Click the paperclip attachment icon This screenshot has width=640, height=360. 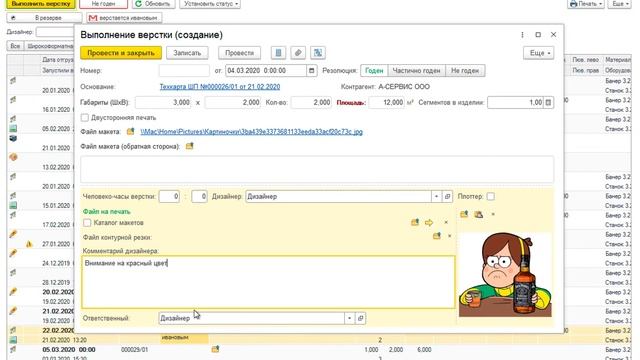coord(298,53)
